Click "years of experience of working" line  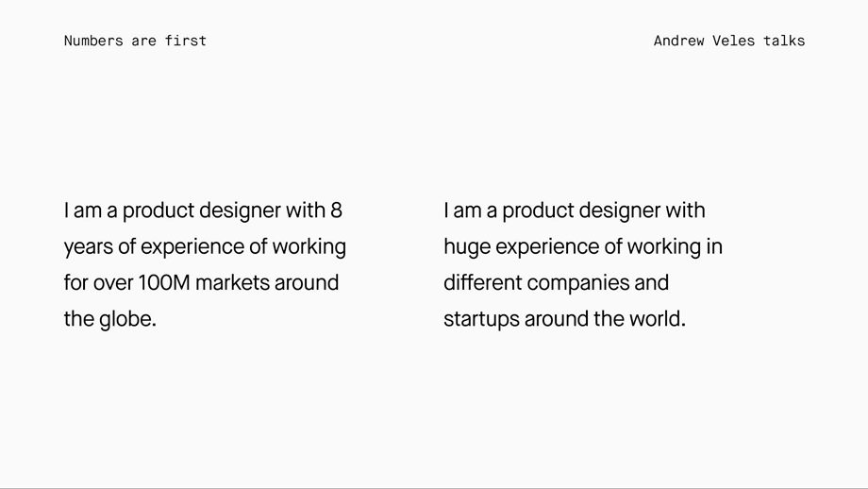coord(205,247)
